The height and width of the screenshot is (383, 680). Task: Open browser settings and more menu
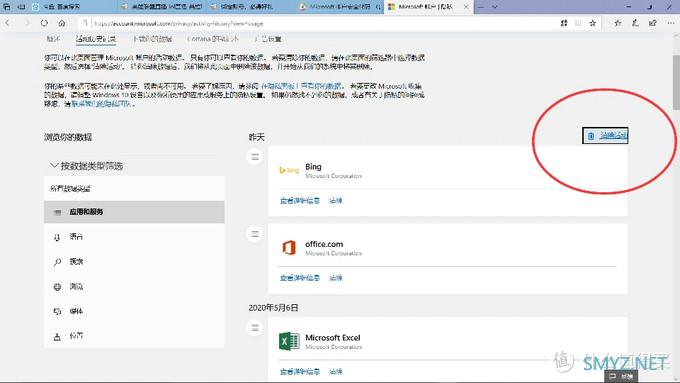click(671, 23)
